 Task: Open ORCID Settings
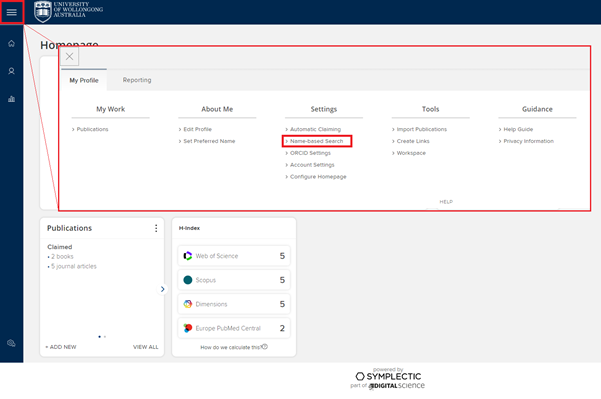310,153
